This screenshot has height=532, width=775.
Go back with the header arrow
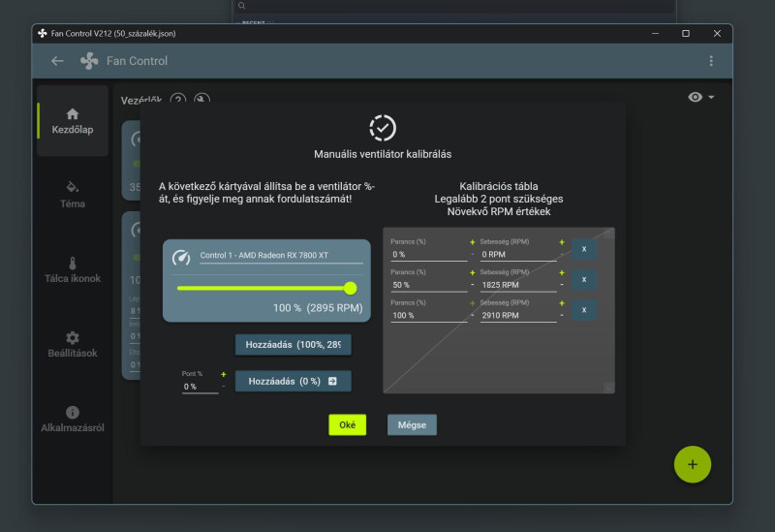coord(57,61)
